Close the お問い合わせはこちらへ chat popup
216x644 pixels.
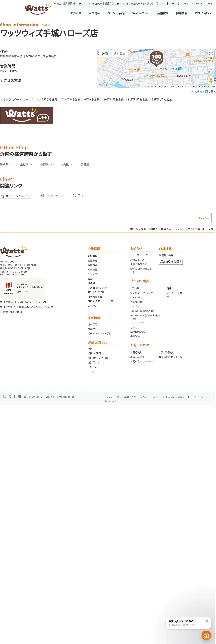[x=207, y=621]
